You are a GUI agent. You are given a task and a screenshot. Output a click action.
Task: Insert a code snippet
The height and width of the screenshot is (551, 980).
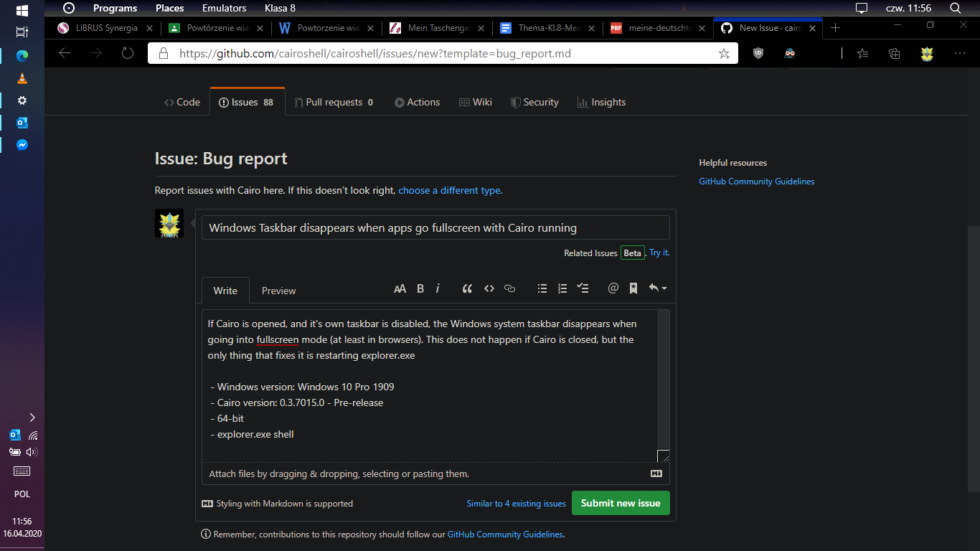coord(489,288)
